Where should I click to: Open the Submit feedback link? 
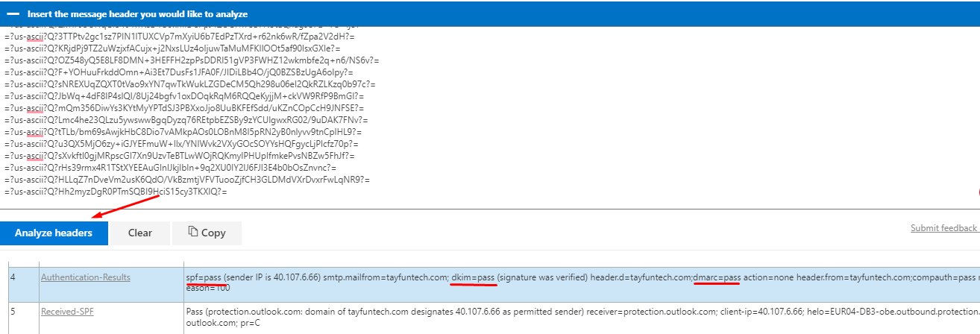pyautogui.click(x=943, y=228)
